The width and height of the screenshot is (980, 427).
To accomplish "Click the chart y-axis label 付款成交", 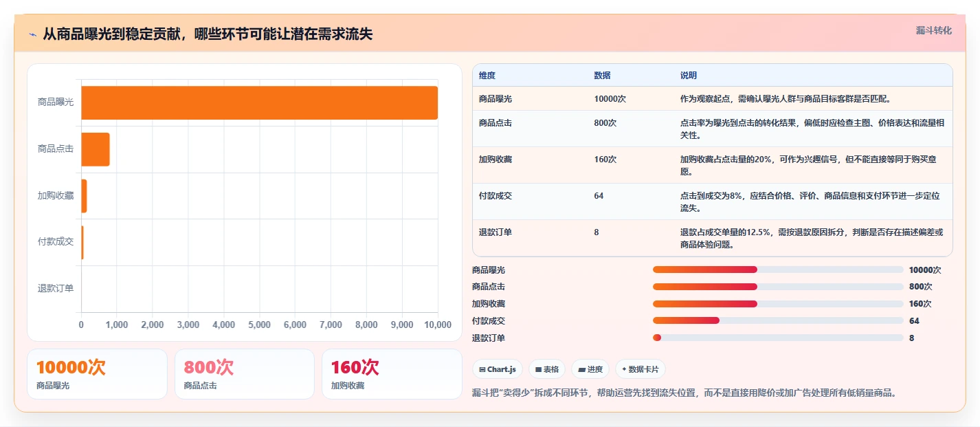I will click(x=56, y=242).
